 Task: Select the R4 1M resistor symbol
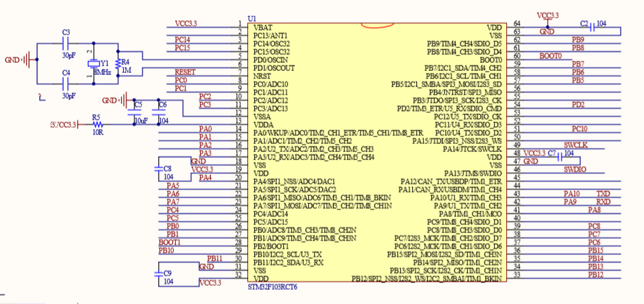[x=118, y=63]
